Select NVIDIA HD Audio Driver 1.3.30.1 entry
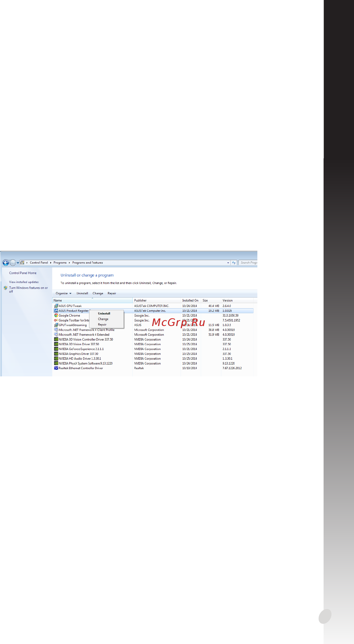This screenshot has width=354, height=644. pyautogui.click(x=153, y=359)
